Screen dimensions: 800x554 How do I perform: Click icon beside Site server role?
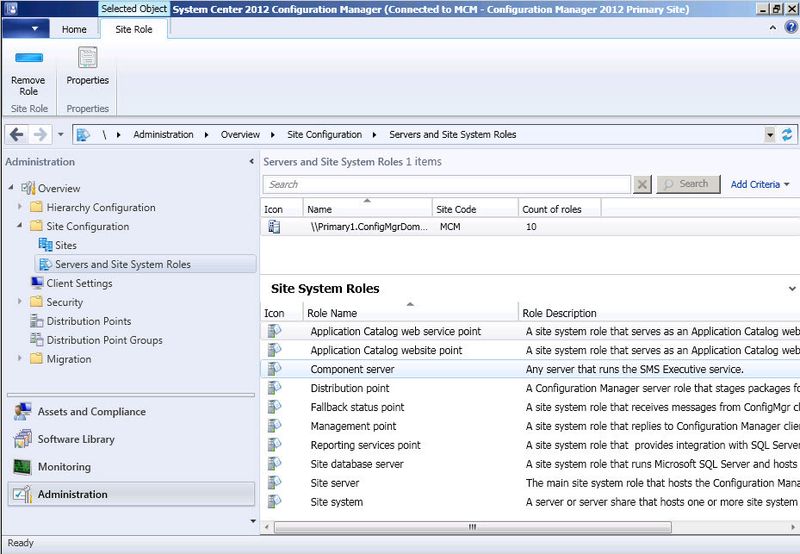tap(274, 483)
